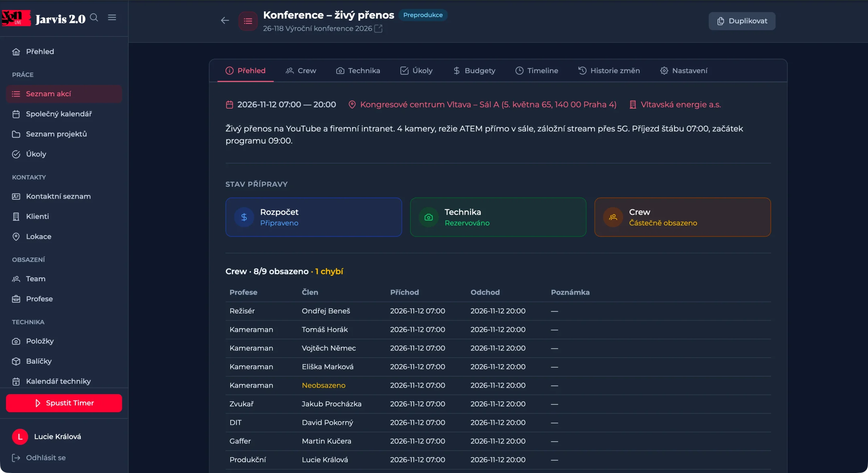Click the Neobsazeno crew slot
Screen dimensions: 868x473
[x=324, y=385]
